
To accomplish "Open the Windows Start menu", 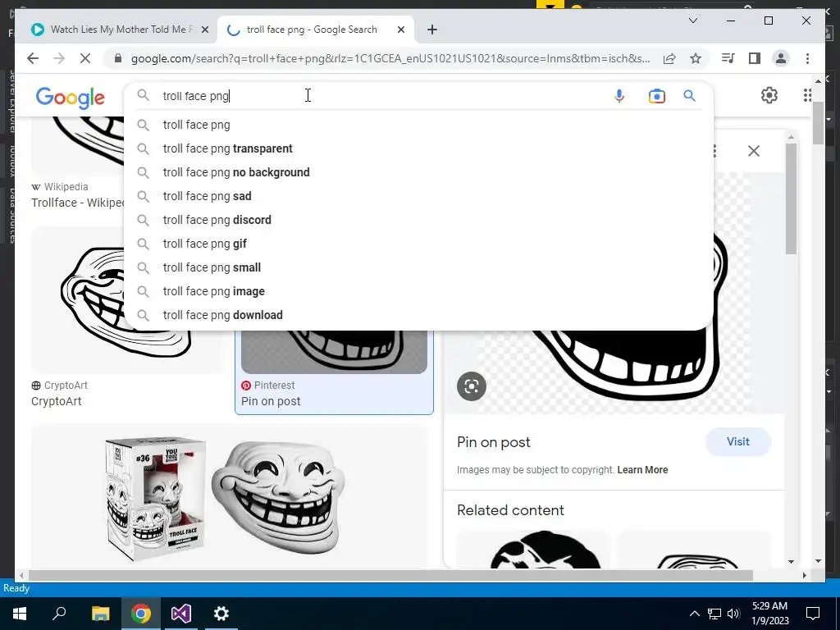I will [x=20, y=614].
